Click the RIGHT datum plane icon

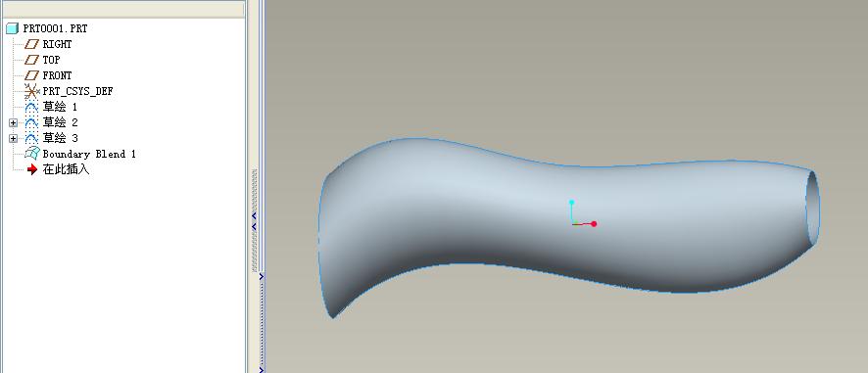coord(32,44)
